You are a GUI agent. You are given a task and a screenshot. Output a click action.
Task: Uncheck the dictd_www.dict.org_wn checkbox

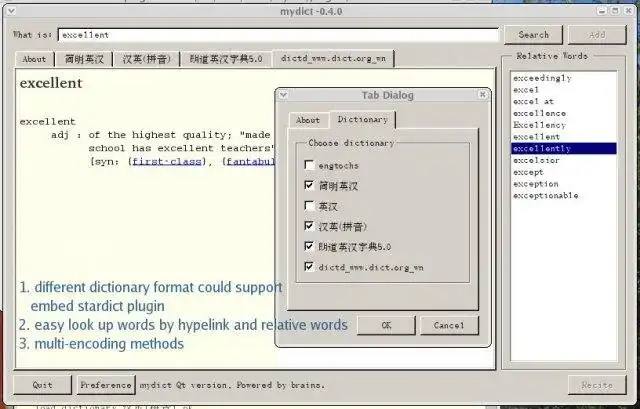coord(309,267)
